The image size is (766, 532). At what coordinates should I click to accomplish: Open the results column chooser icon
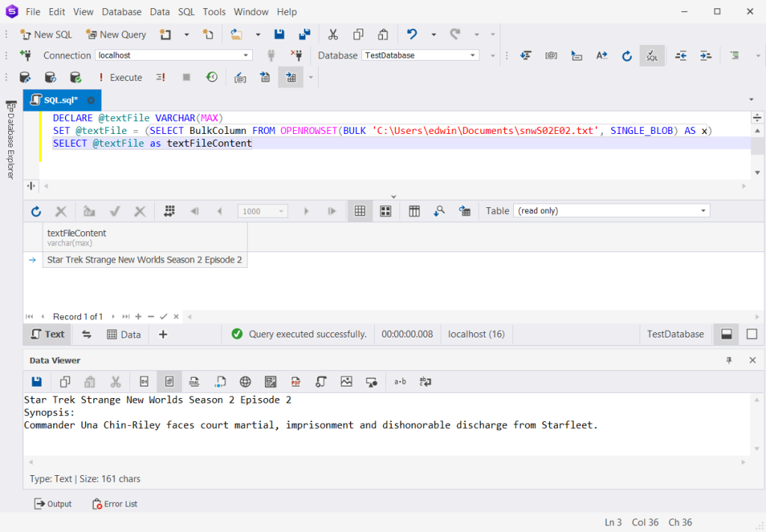[414, 211]
